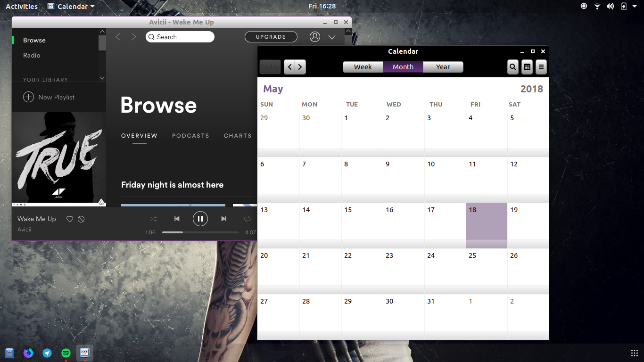
Task: Open the system menu dropdown arrow
Action: point(635,7)
